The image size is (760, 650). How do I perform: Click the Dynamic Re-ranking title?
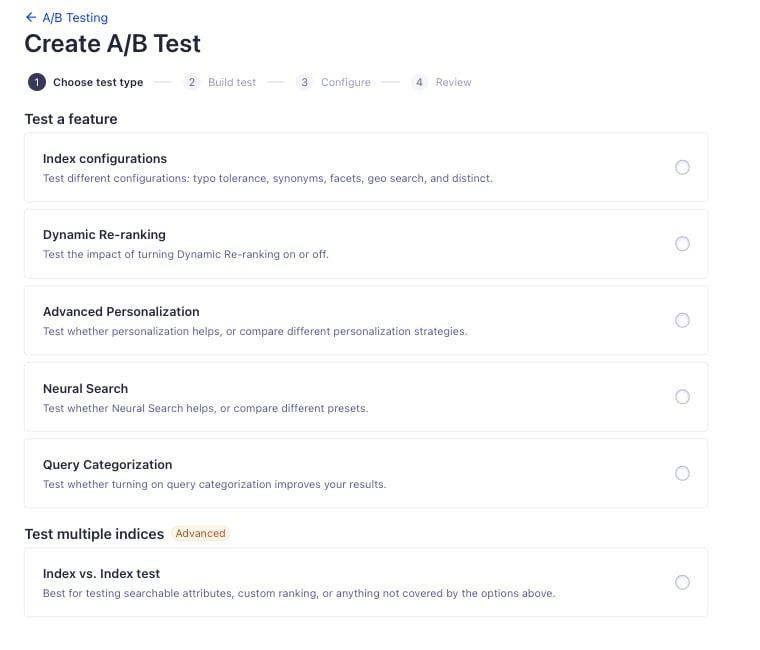click(x=104, y=235)
